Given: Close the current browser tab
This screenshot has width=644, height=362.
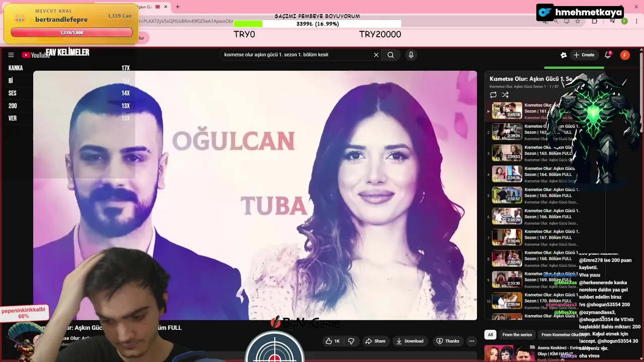Looking at the screenshot, I should coord(166,7).
